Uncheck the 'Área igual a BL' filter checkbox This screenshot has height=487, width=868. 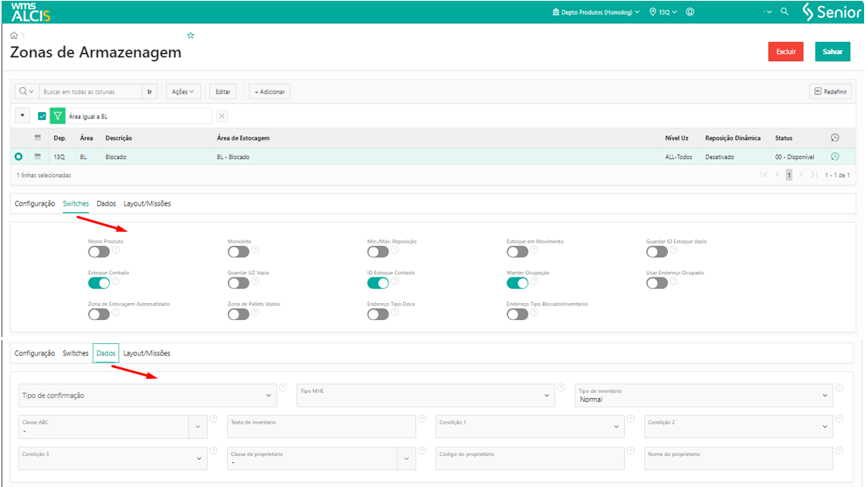tap(42, 116)
